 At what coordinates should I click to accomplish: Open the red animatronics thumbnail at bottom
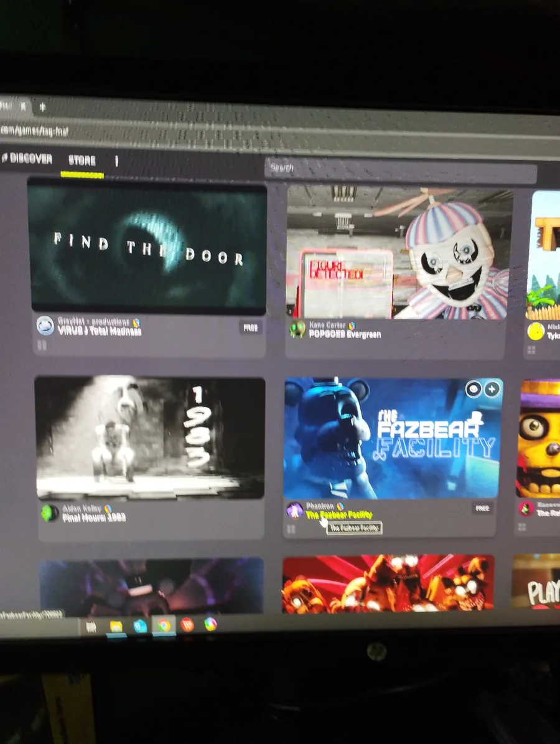tap(388, 583)
